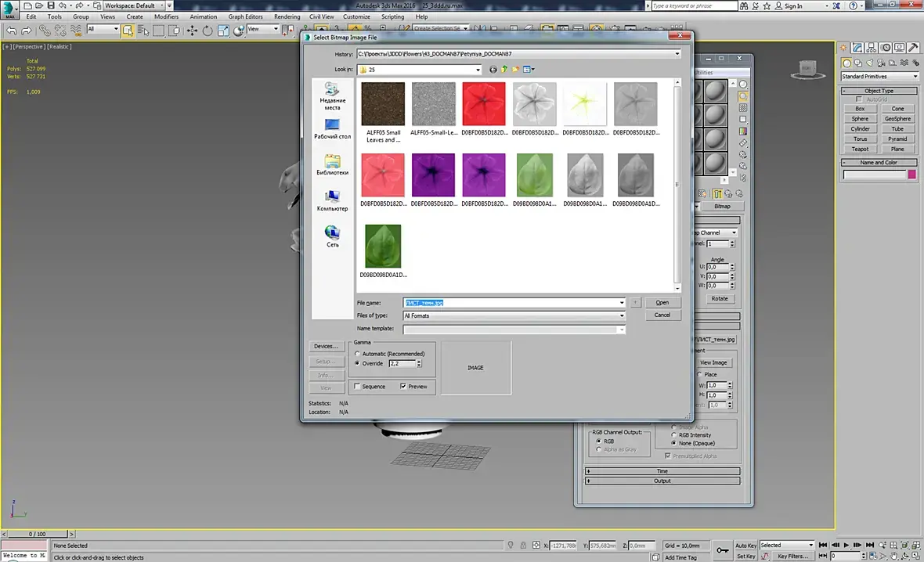Click the Set Key large key icon
This screenshot has width=924, height=562.
[x=721, y=551]
